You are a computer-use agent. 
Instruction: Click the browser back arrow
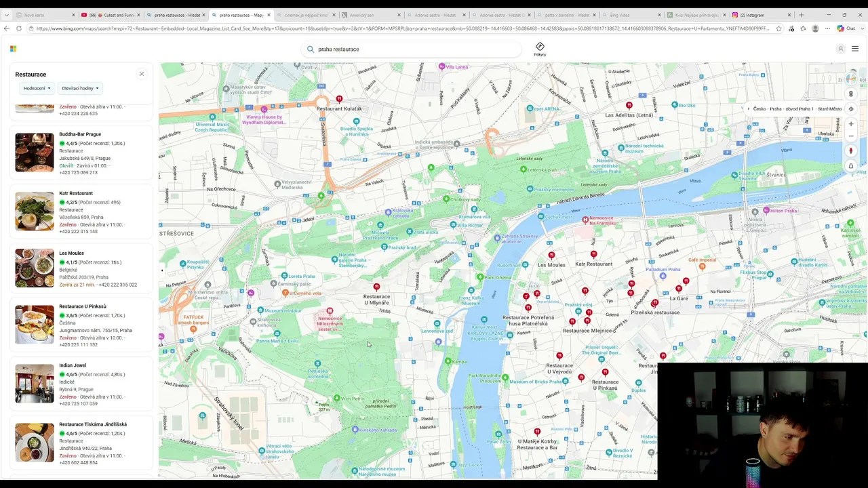click(x=7, y=28)
